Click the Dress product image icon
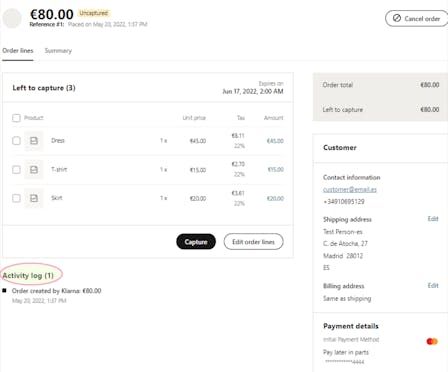The height and width of the screenshot is (372, 448). 34,141
